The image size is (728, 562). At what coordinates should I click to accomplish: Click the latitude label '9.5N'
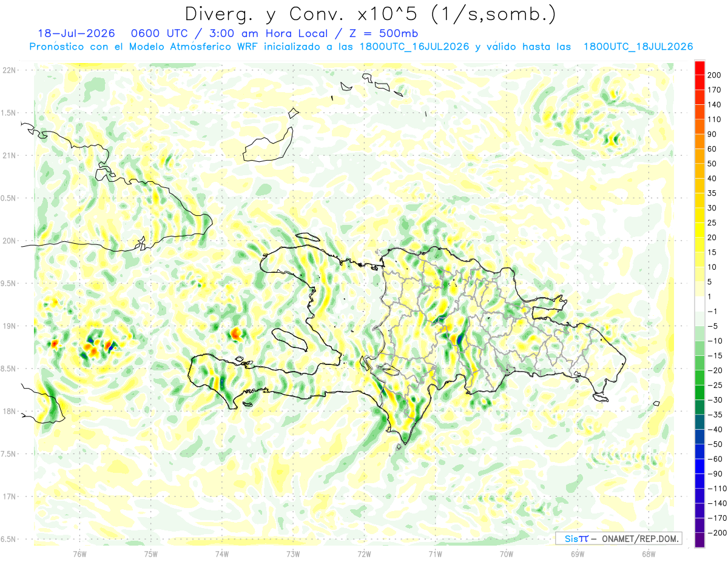(x=9, y=283)
